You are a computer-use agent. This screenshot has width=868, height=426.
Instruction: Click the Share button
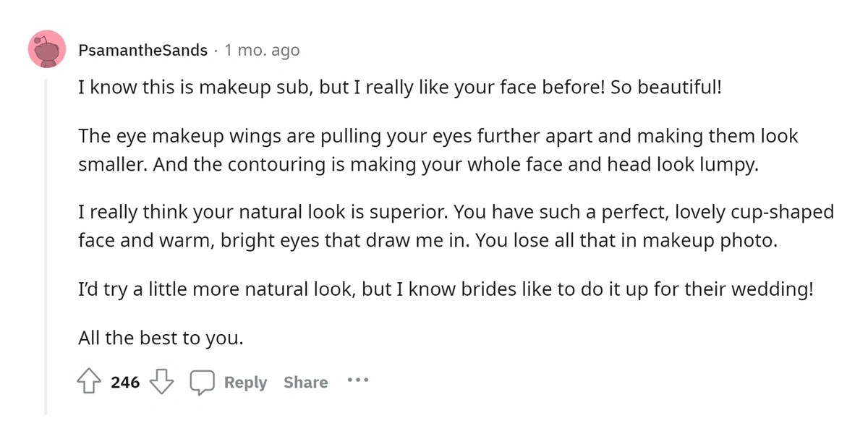click(x=305, y=382)
